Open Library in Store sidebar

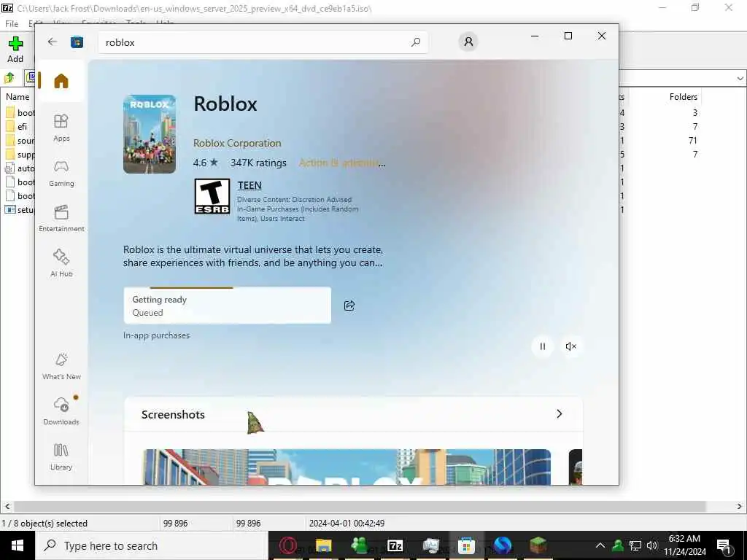(61, 456)
